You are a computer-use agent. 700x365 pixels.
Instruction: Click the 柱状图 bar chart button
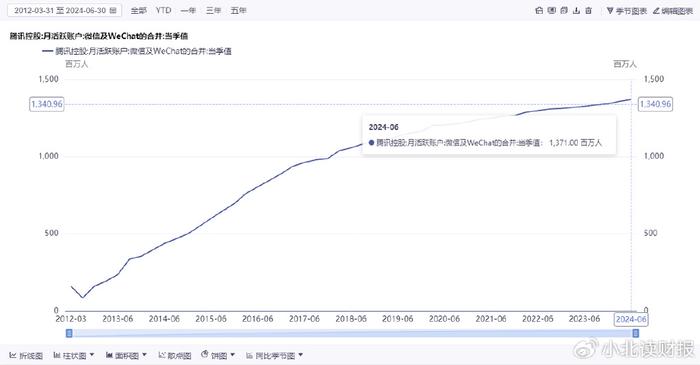70,355
